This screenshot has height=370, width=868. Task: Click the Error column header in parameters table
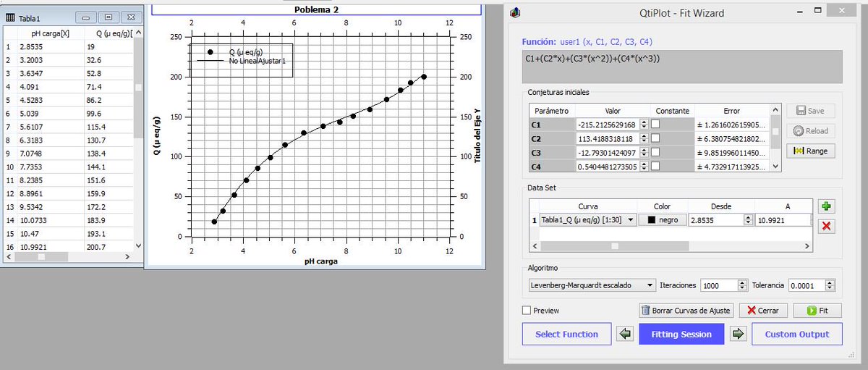point(731,111)
